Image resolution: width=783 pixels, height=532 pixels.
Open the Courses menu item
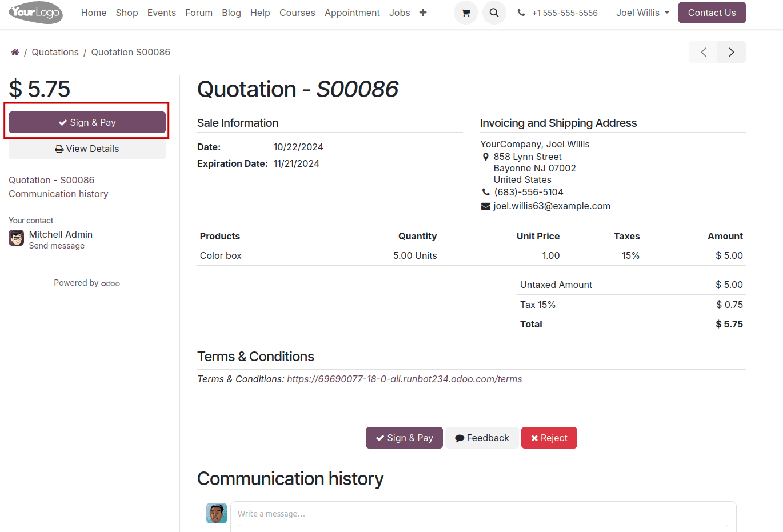[297, 13]
